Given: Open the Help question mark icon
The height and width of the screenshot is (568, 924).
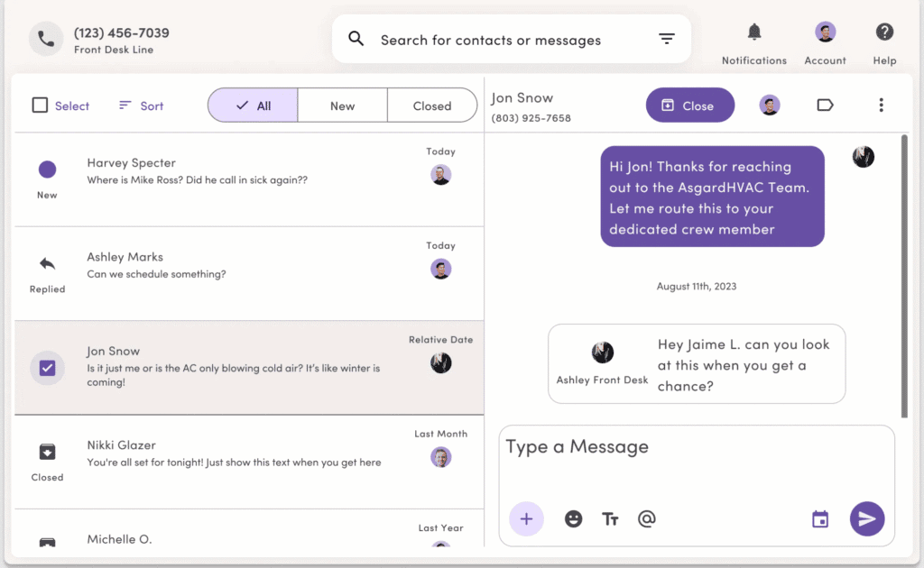Looking at the screenshot, I should 884,32.
